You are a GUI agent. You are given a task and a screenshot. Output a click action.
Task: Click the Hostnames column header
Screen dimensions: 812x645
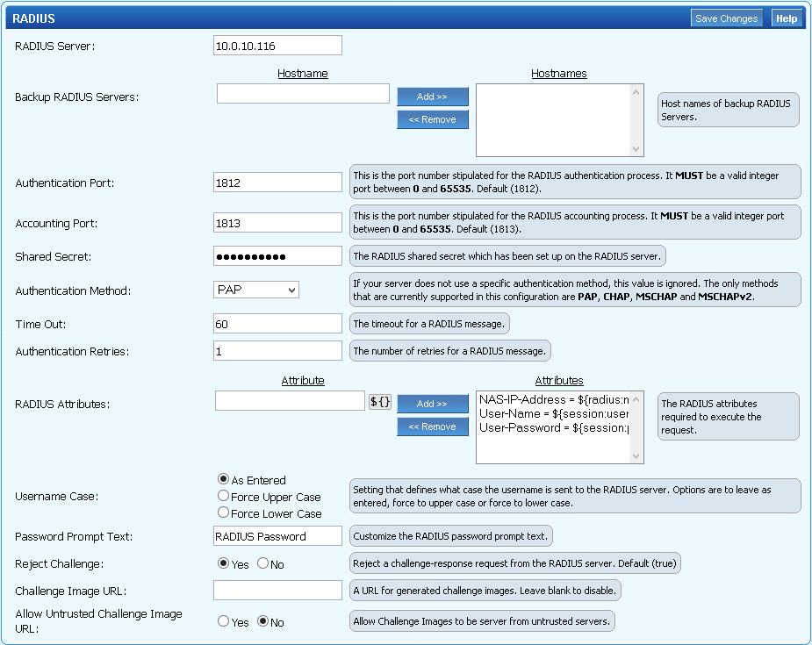(559, 74)
